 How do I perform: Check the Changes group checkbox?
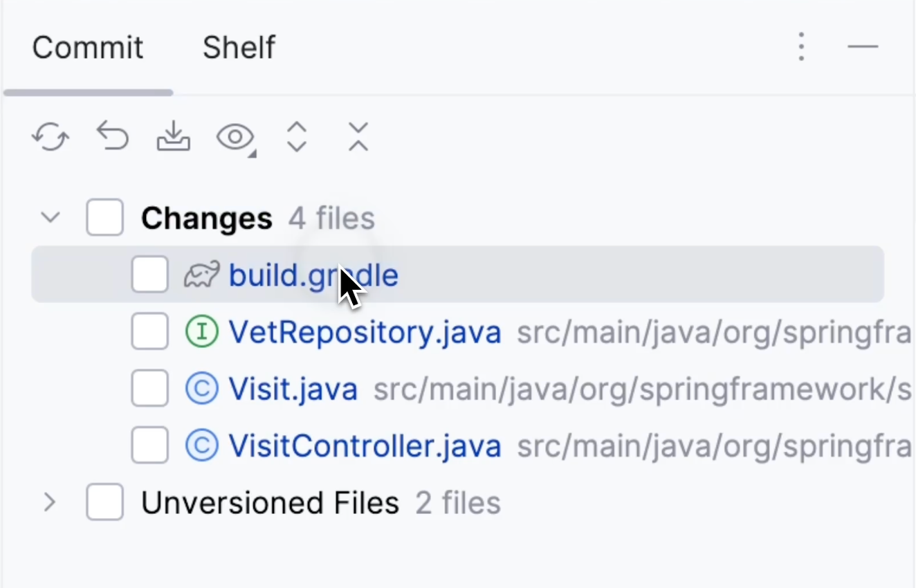pyautogui.click(x=104, y=217)
